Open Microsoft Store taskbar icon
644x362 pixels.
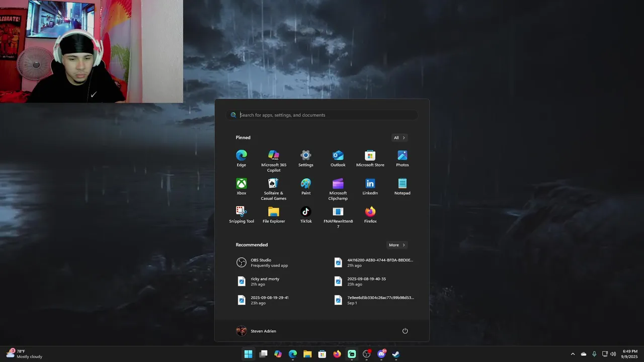click(x=322, y=354)
